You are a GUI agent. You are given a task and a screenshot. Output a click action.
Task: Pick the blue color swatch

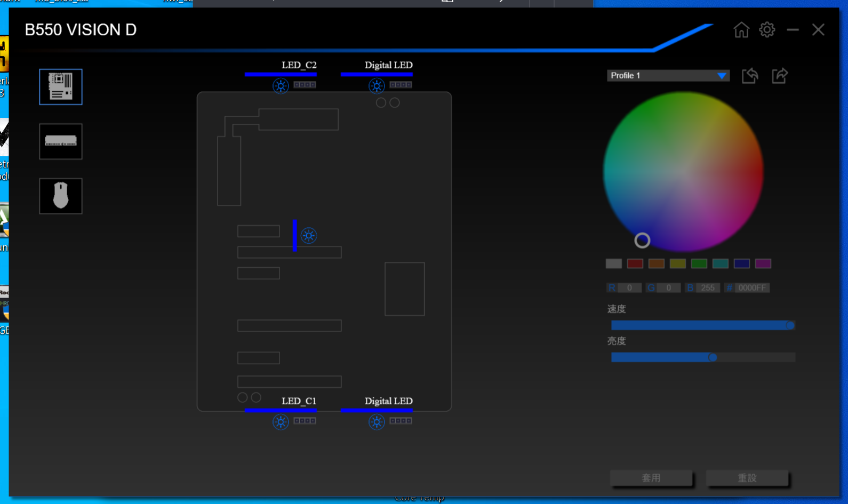pyautogui.click(x=742, y=263)
